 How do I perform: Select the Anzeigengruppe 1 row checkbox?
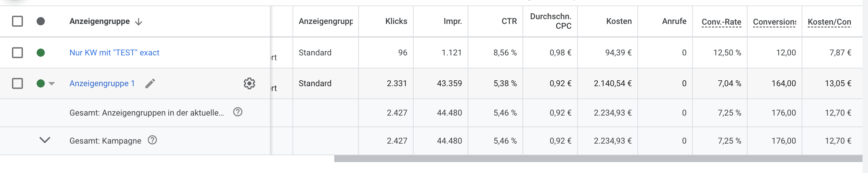click(x=17, y=83)
